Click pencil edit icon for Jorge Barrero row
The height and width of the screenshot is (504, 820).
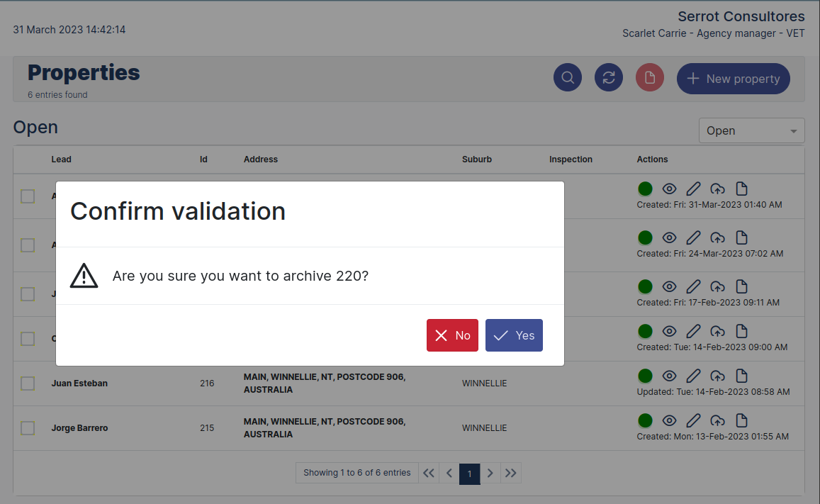click(694, 420)
